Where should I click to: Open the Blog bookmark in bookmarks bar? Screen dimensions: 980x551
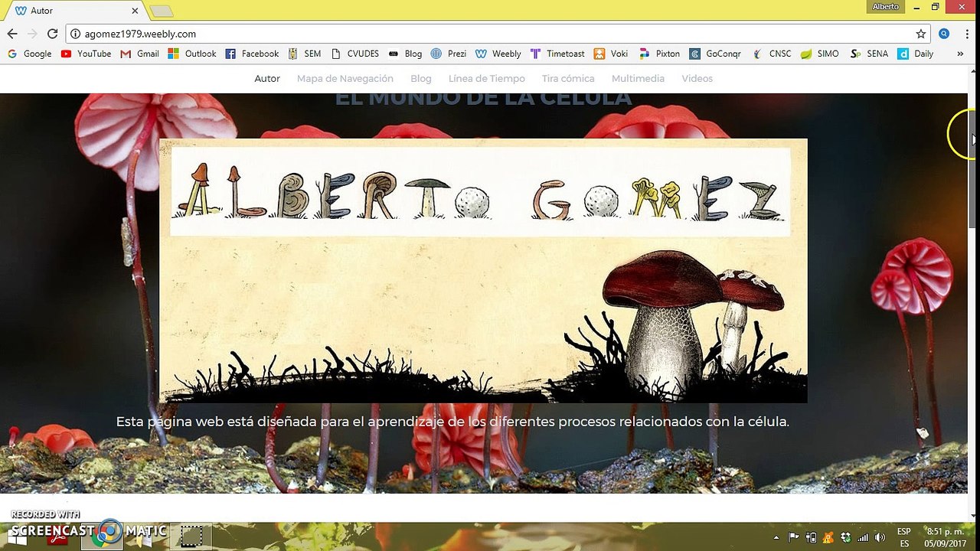(405, 54)
